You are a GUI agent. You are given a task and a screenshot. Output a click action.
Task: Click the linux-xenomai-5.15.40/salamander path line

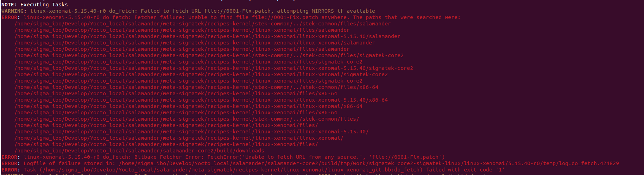(207, 36)
